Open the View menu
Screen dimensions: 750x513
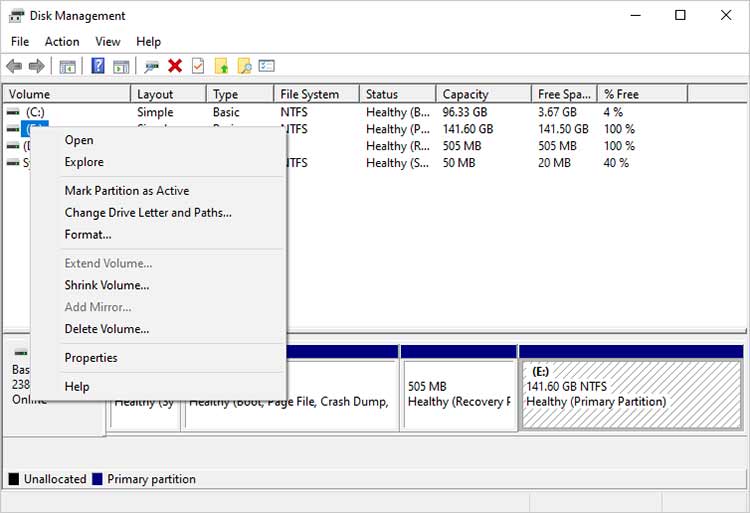pyautogui.click(x=108, y=42)
